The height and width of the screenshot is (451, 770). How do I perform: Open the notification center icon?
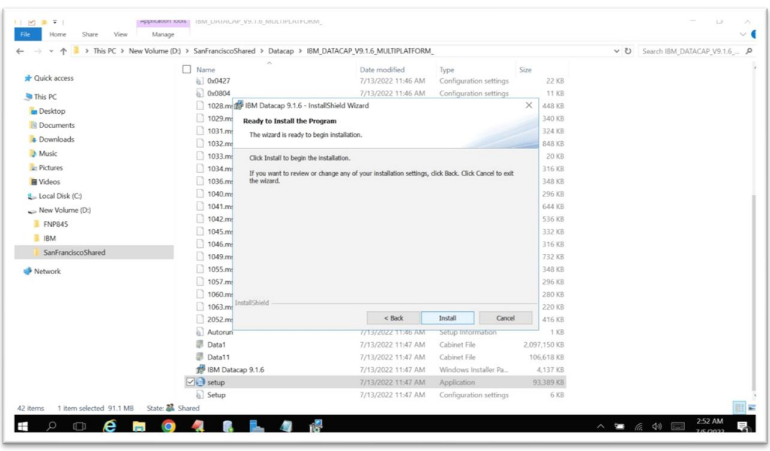[x=742, y=426]
